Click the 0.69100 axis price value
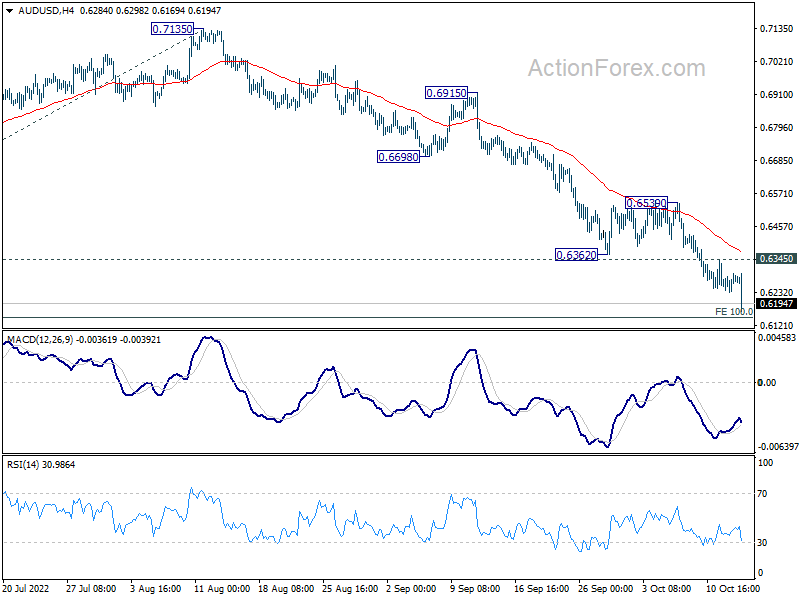 click(777, 94)
